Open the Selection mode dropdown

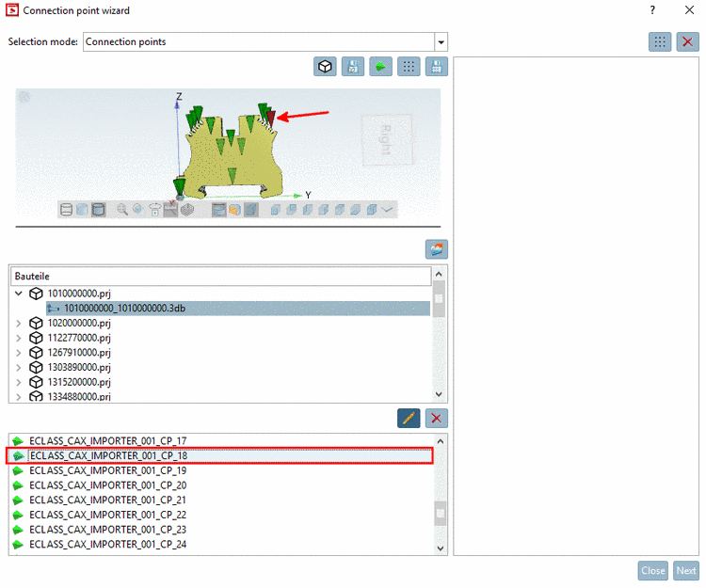[441, 42]
